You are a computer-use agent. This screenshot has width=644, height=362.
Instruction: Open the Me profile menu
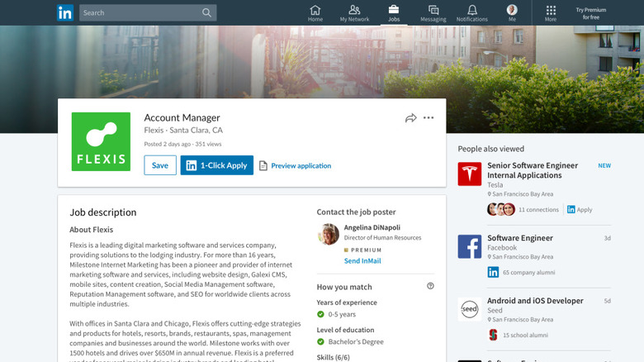click(512, 13)
